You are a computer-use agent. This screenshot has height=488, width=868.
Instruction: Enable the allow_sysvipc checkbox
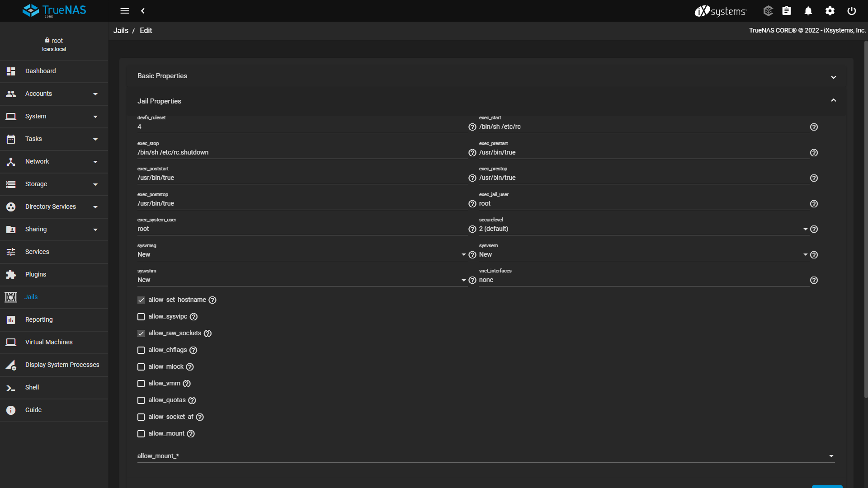(141, 317)
